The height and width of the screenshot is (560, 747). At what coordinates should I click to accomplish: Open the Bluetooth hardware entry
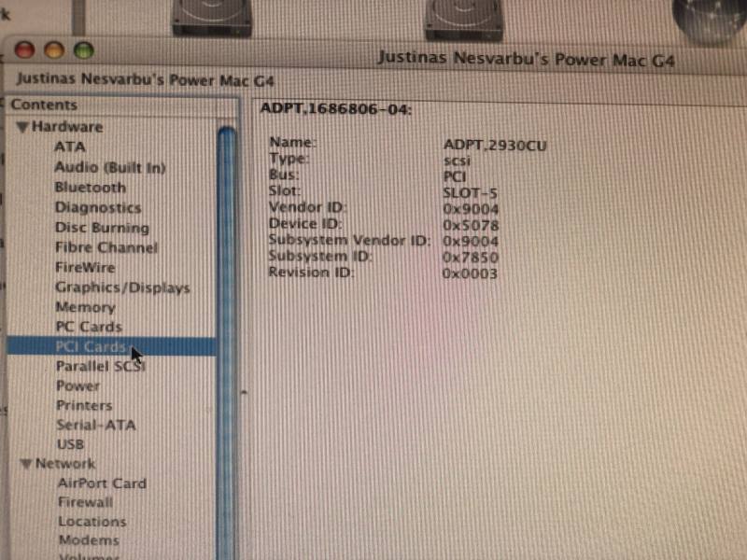coord(90,188)
